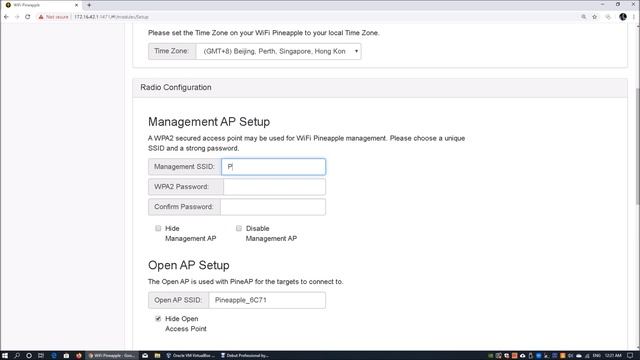Screen dimensions: 640x360
Task: Switch to Oracle VM VirtualBox window
Action: pyautogui.click(x=190, y=356)
